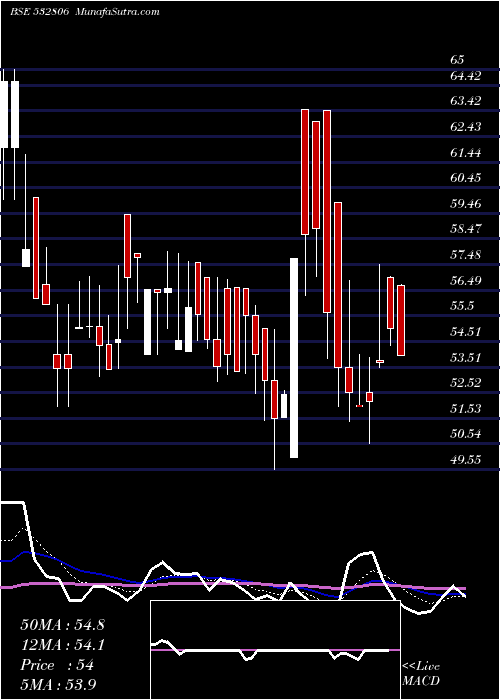Click the last red candle on the right

[401, 320]
